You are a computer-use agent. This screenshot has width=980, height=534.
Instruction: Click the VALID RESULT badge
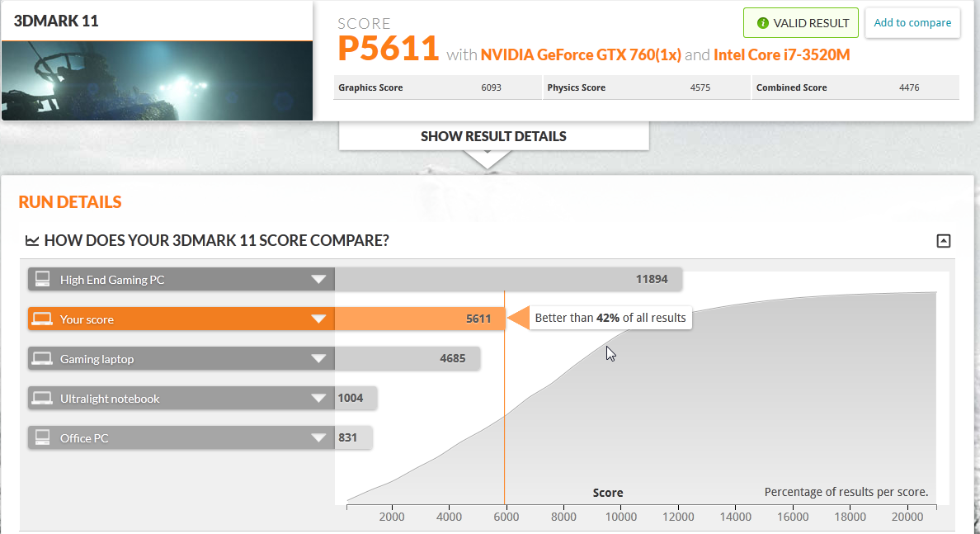click(801, 23)
